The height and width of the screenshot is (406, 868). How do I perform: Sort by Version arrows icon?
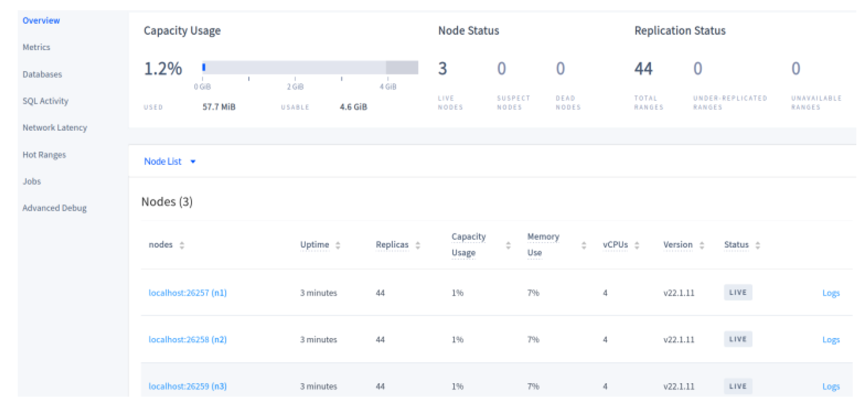point(702,245)
